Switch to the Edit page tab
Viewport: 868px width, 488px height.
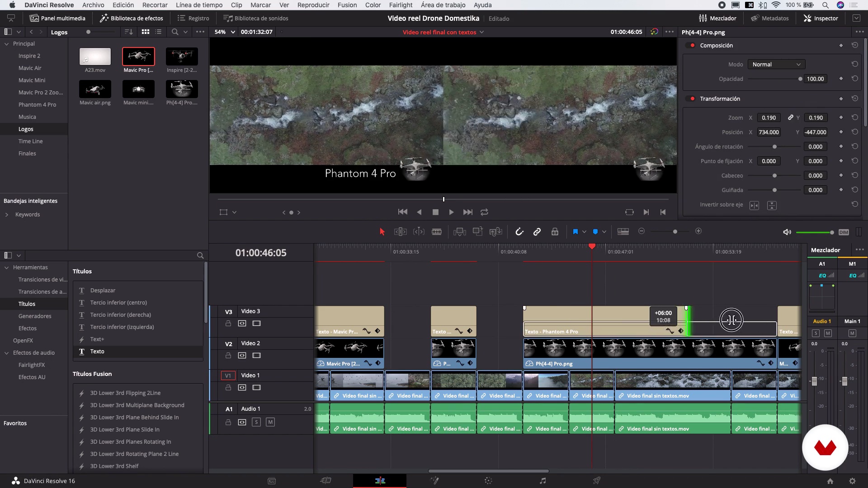380,481
